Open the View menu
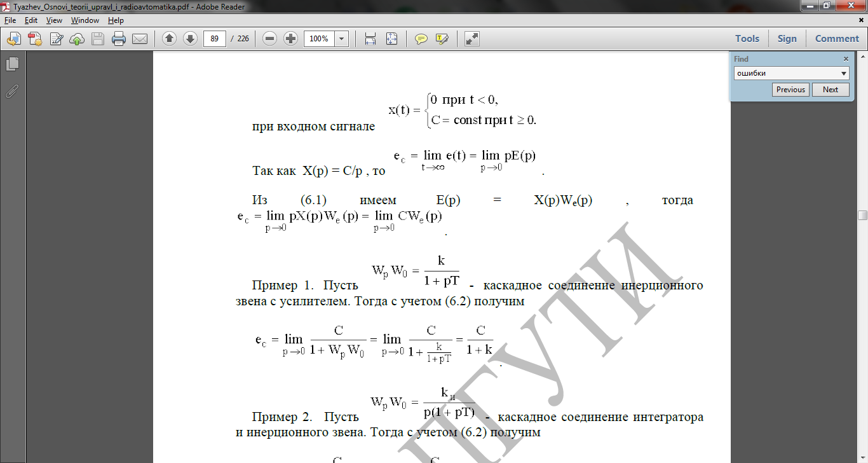 click(x=54, y=20)
